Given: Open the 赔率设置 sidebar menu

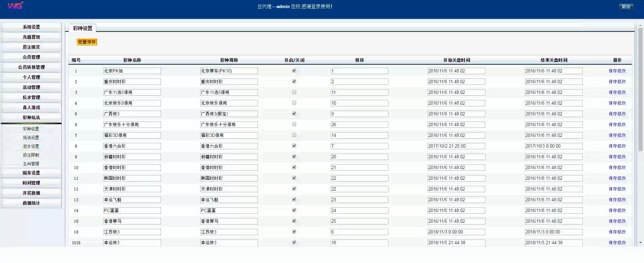Looking at the screenshot, I should point(31,173).
